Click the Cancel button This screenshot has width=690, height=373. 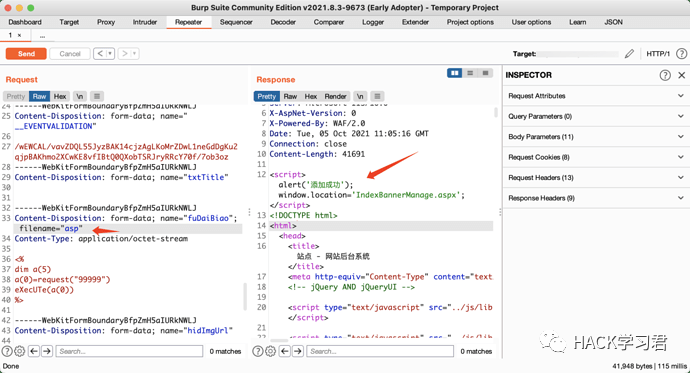click(x=70, y=54)
